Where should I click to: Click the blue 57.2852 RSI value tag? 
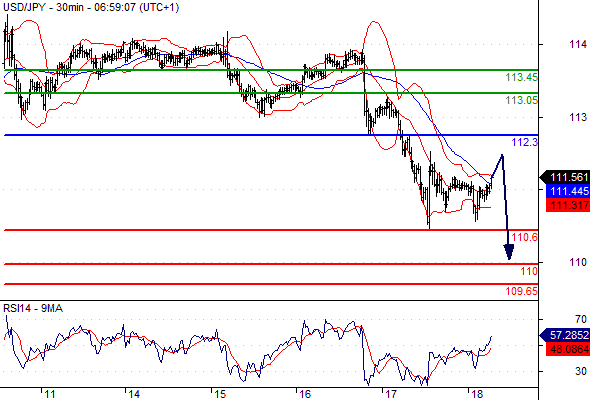click(x=565, y=335)
